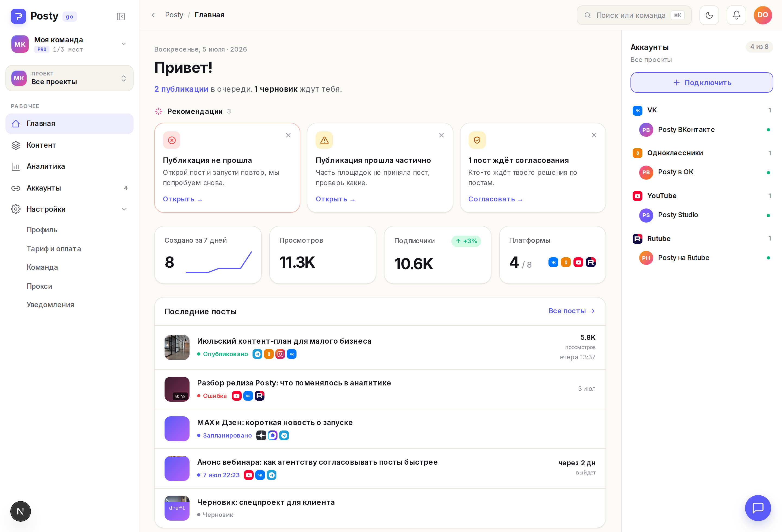Image resolution: width=782 pixels, height=532 pixels.
Task: Dismiss '1 пост ждёт согласования' card
Action: click(x=594, y=135)
